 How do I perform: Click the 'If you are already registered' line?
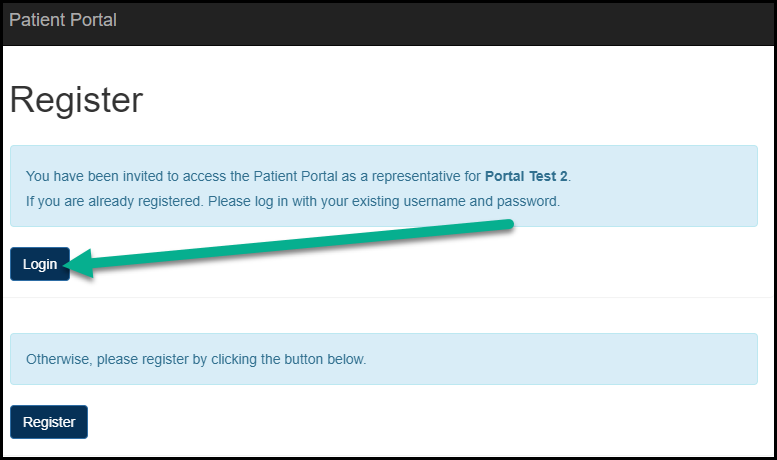tap(292, 201)
